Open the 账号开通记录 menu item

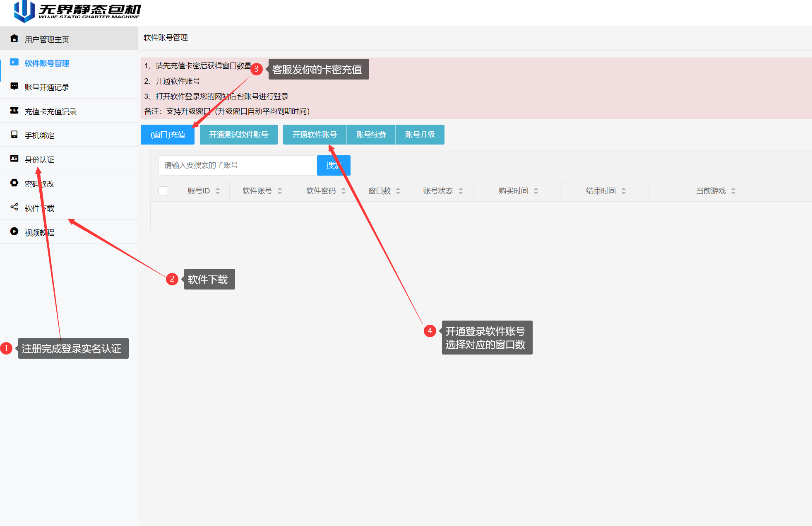pos(47,87)
